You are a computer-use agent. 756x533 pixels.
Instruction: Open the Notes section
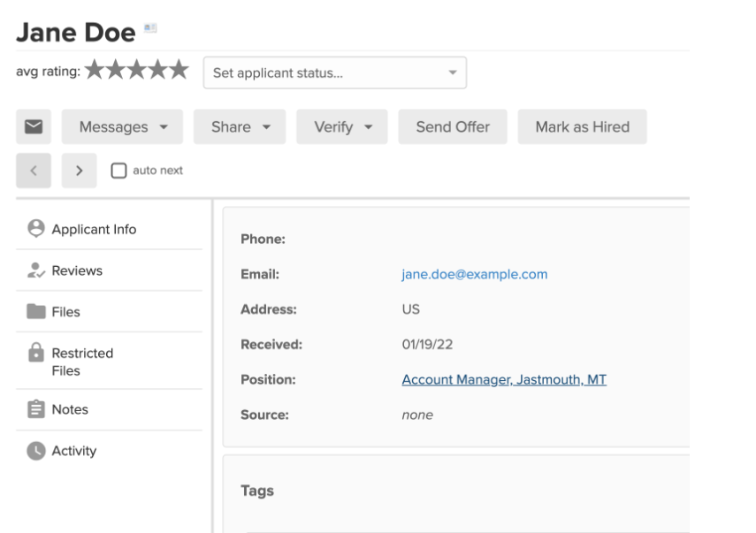point(110,409)
